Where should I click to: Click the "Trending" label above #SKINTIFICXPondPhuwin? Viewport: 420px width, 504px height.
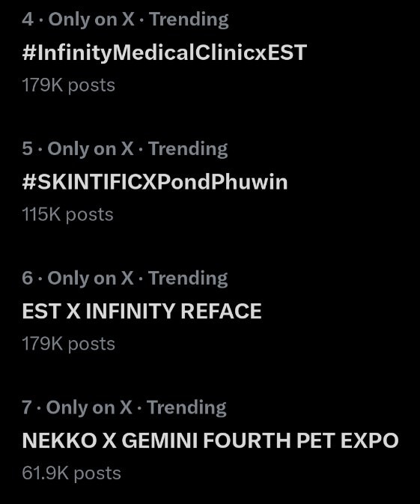point(189,149)
